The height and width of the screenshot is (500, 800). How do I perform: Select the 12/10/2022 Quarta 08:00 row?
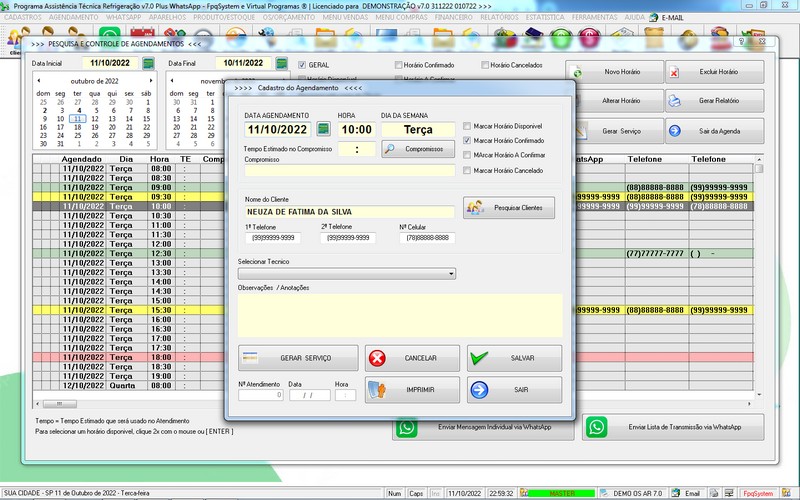(129, 385)
